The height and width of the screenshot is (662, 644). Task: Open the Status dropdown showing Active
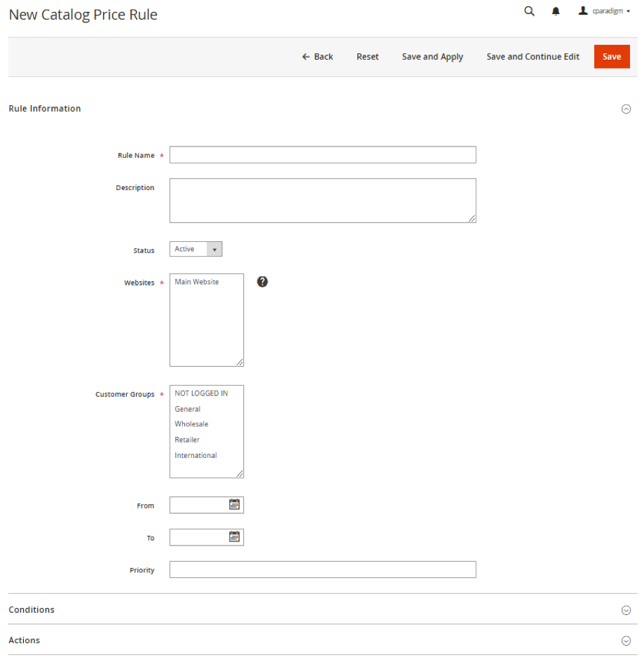tap(196, 249)
